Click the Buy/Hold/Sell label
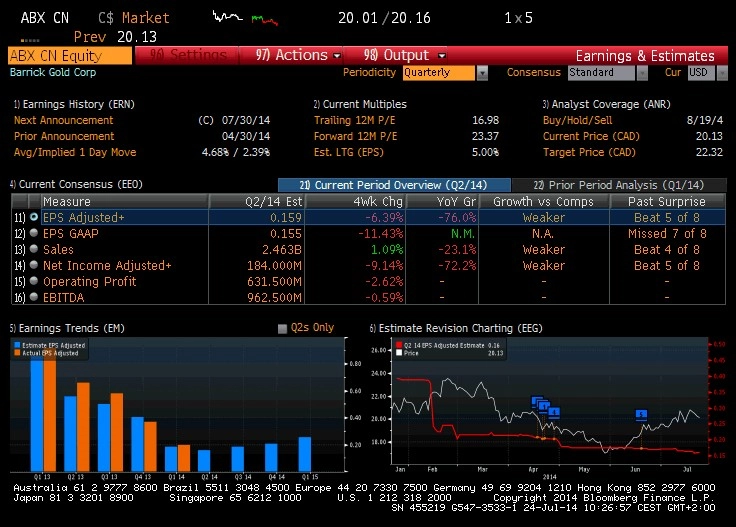The width and height of the screenshot is (736, 527). point(577,120)
